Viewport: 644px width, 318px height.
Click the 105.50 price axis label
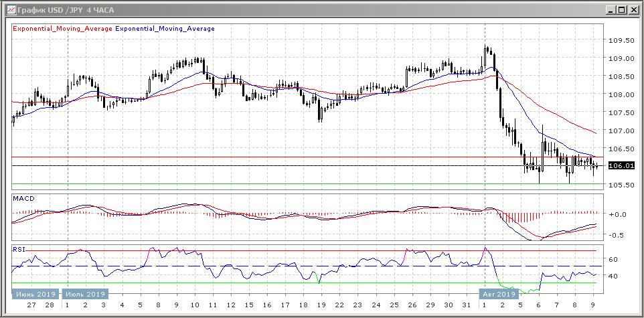click(x=622, y=185)
